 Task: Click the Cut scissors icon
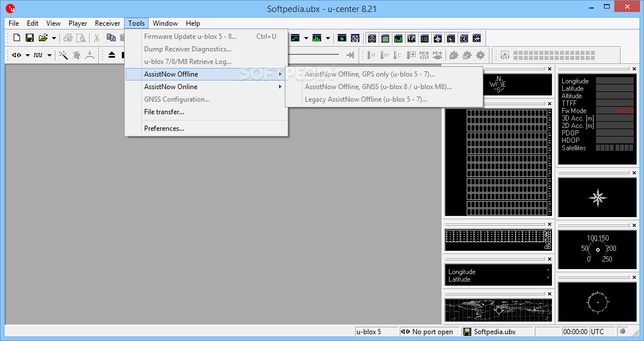pyautogui.click(x=97, y=38)
